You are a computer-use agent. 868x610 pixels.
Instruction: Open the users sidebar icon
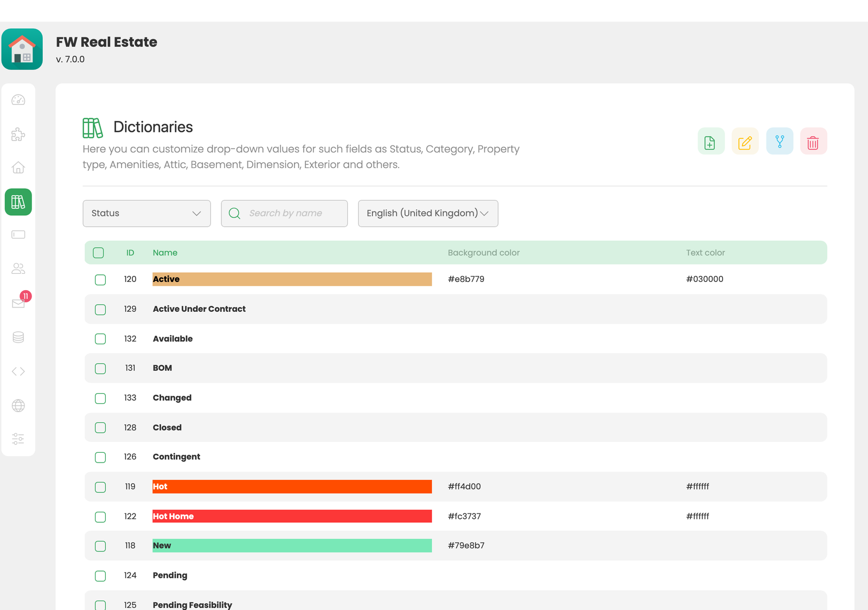click(x=18, y=268)
